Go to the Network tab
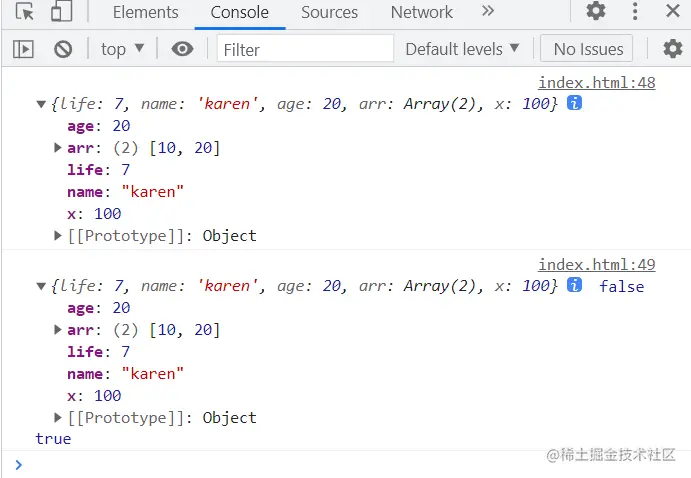Screen dimensions: 691x478 click(421, 12)
